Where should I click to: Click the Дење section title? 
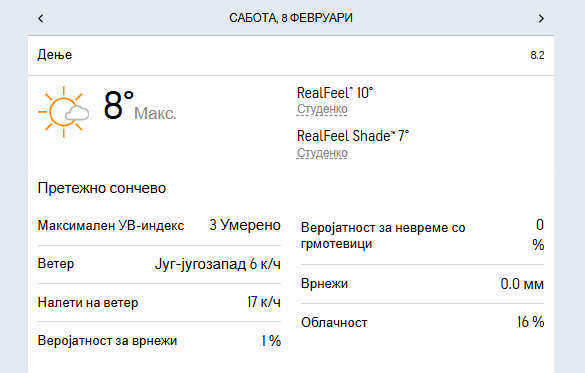55,55
